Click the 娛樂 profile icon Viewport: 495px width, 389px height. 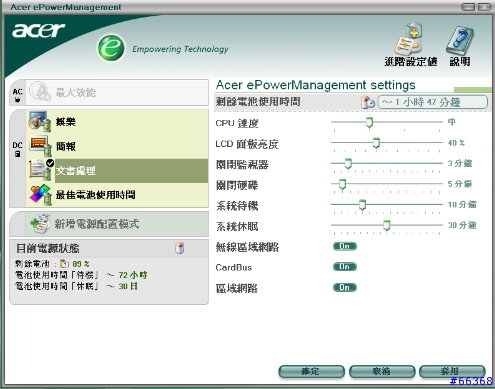(40, 121)
